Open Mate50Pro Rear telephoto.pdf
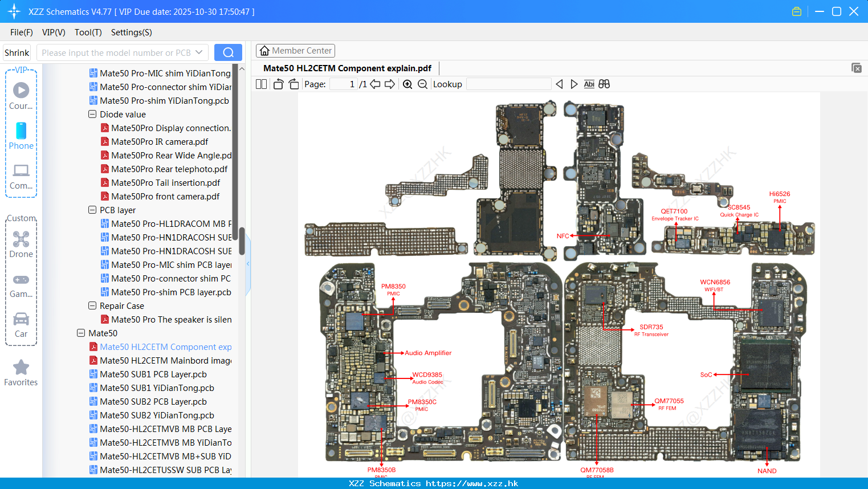 point(164,169)
